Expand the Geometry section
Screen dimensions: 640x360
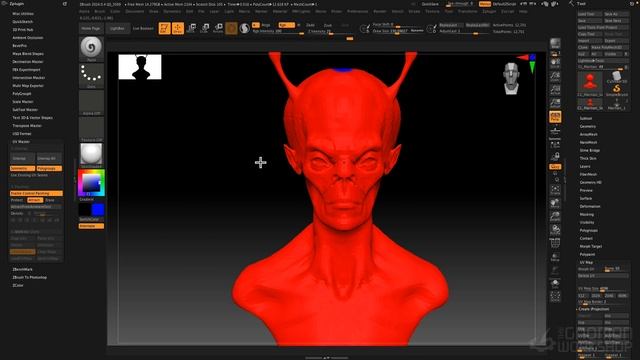tap(588, 126)
